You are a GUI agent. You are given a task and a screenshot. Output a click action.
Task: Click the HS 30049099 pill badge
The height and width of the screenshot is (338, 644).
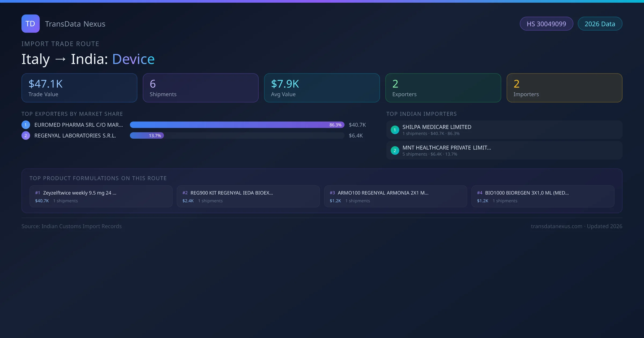546,24
